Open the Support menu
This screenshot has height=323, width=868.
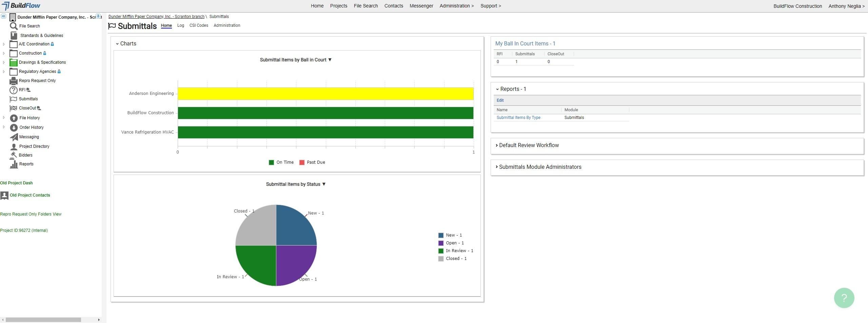click(x=491, y=6)
